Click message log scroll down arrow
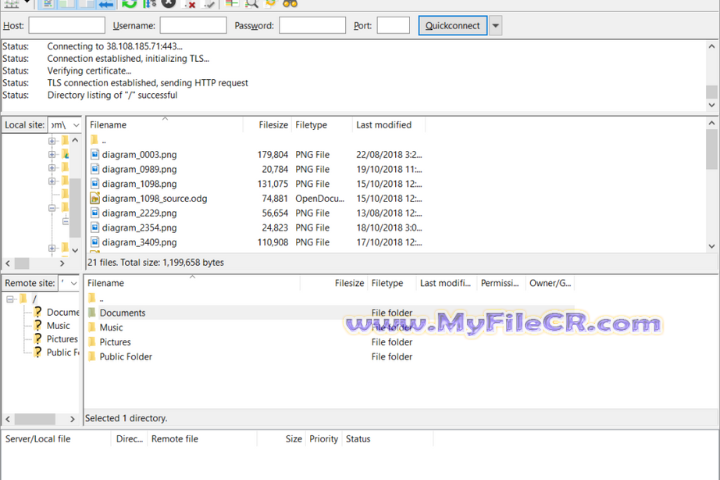The image size is (720, 480). [712, 105]
